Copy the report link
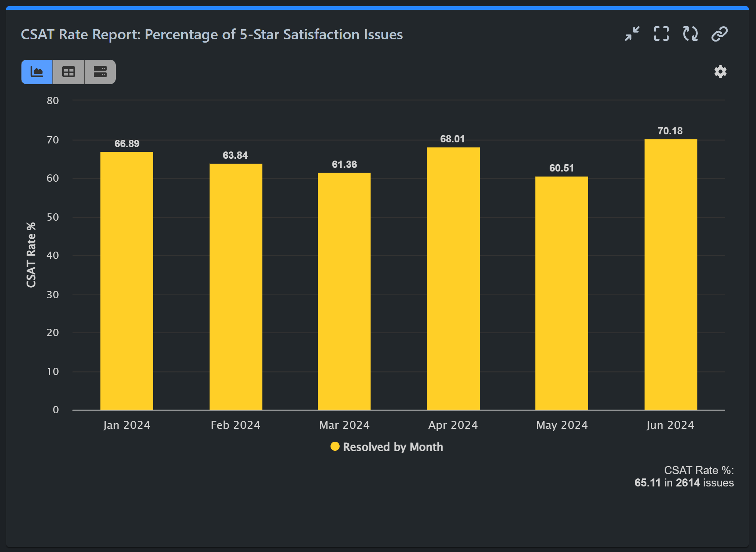 pyautogui.click(x=719, y=34)
